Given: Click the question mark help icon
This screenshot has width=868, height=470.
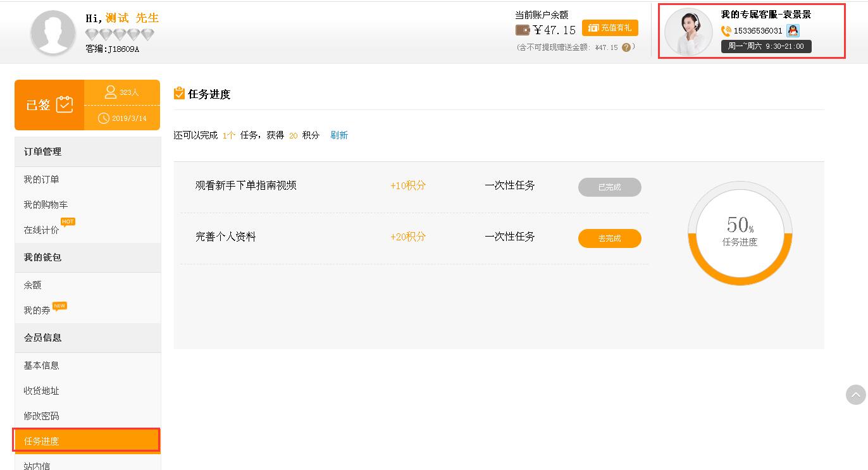Looking at the screenshot, I should pyautogui.click(x=626, y=47).
